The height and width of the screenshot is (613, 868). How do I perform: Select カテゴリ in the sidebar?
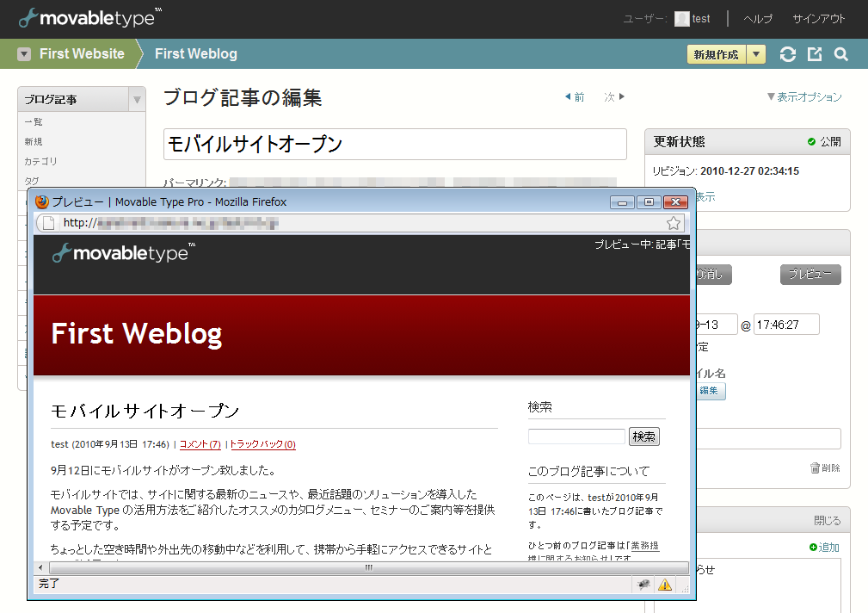pyautogui.click(x=40, y=161)
